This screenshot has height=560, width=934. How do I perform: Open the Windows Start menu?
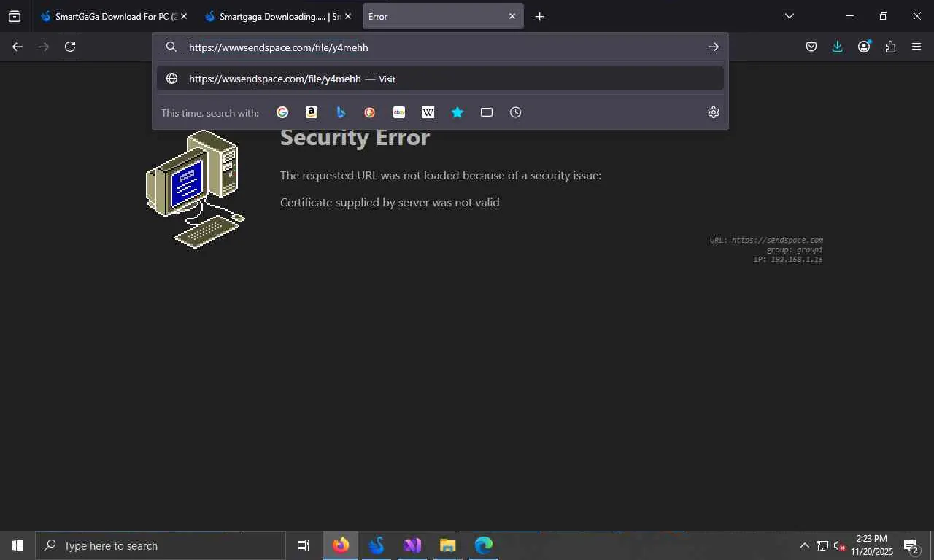tap(18, 545)
